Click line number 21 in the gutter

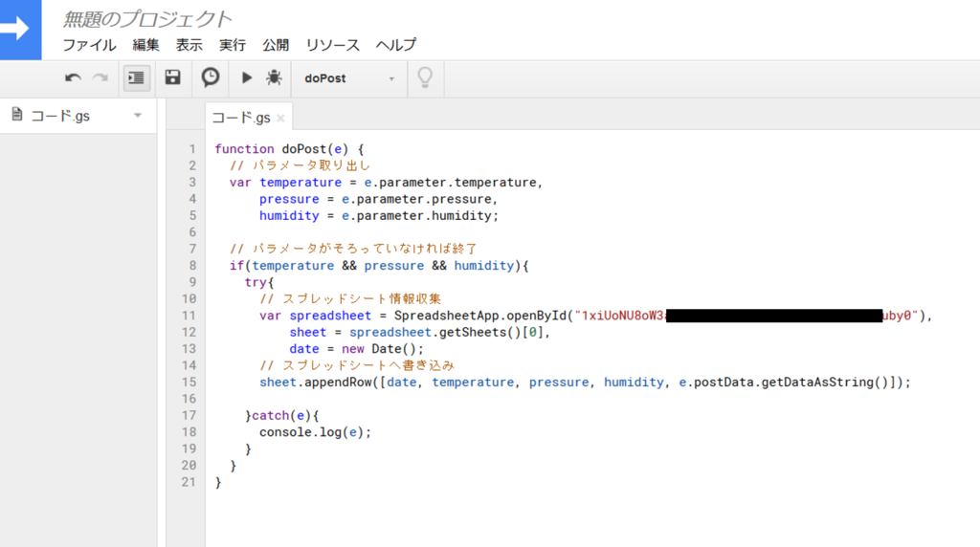click(189, 482)
